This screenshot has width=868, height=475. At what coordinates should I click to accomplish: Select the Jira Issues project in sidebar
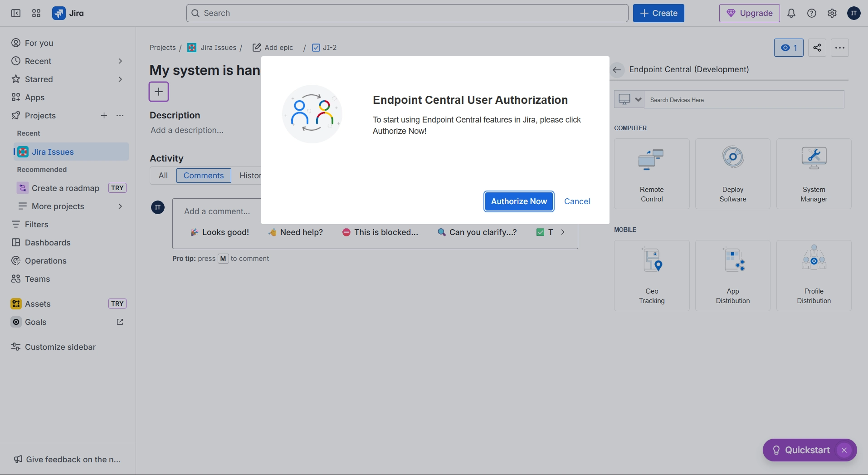click(x=71, y=152)
